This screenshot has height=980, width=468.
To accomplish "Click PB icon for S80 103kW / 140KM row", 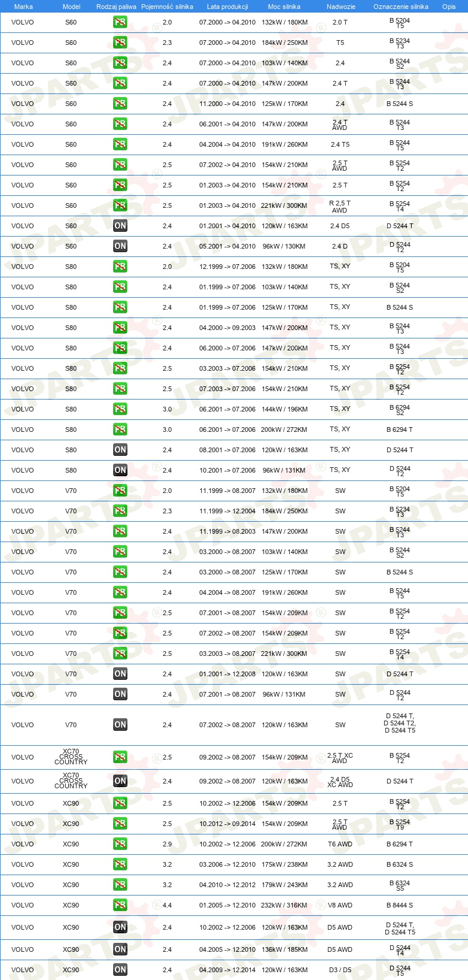I will click(x=120, y=287).
